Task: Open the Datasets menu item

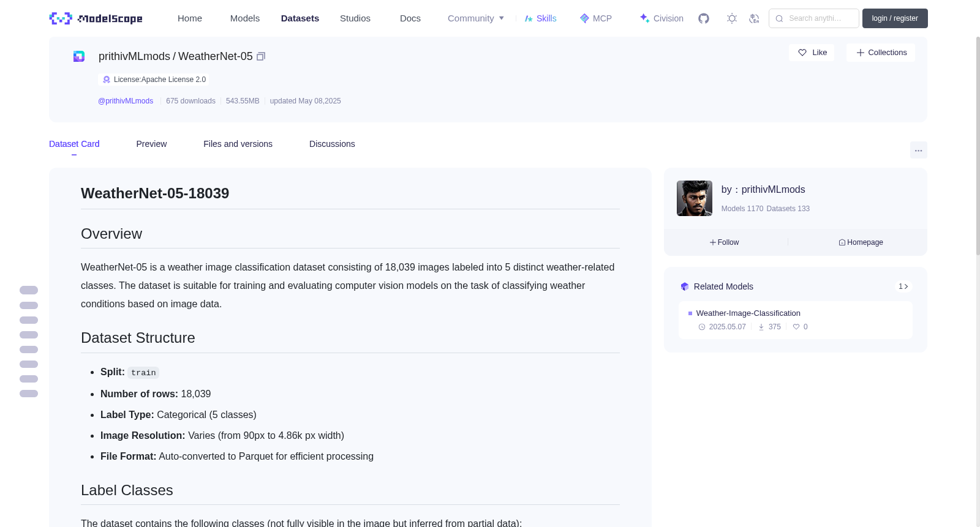Action: (300, 18)
